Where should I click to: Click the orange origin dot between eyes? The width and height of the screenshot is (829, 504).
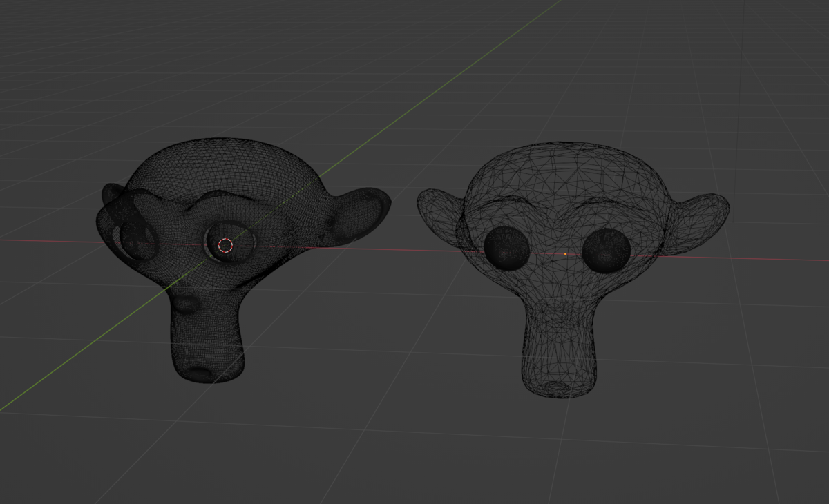tap(565, 254)
